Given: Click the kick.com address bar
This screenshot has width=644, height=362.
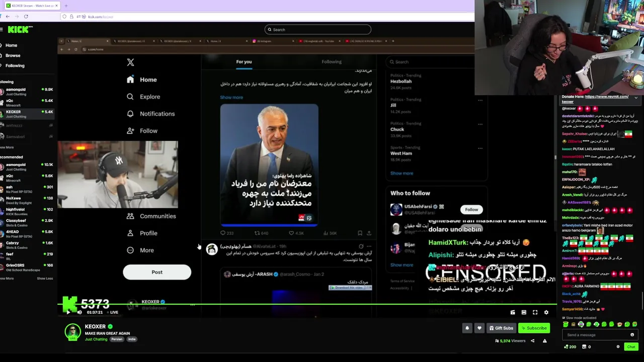Looking at the screenshot, I should pyautogui.click(x=267, y=17).
